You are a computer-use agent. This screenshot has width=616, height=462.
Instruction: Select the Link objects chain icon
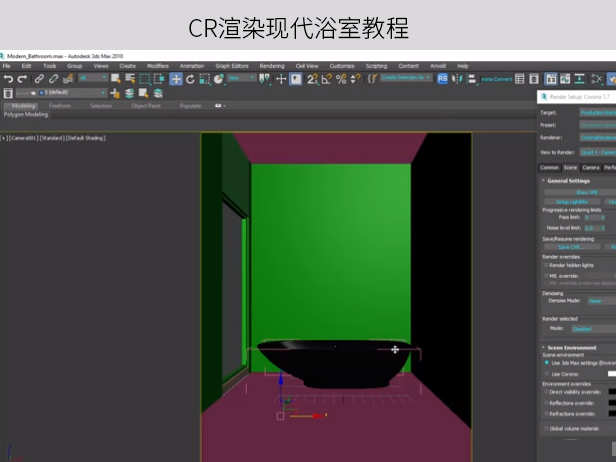(x=39, y=78)
